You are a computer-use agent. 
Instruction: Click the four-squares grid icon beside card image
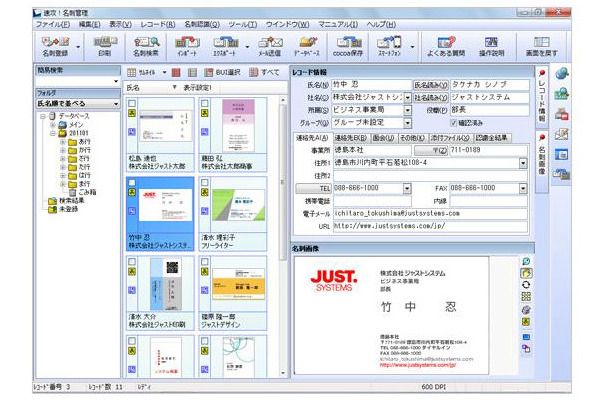click(526, 297)
